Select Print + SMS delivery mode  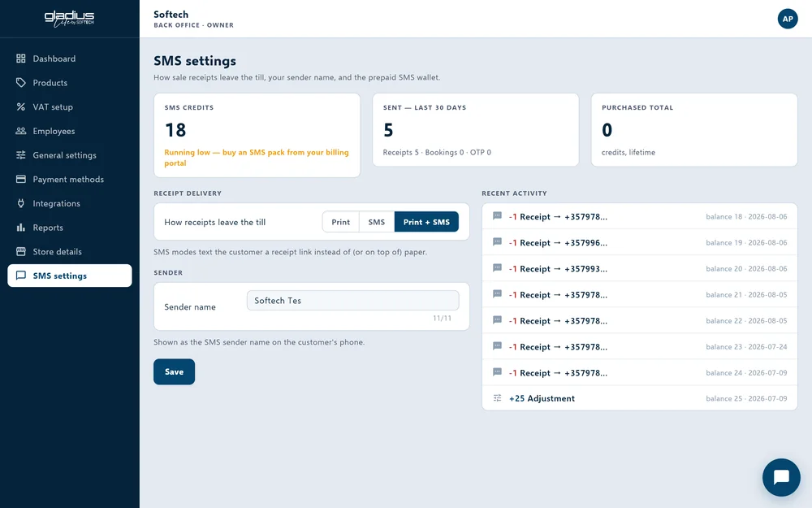tap(426, 222)
